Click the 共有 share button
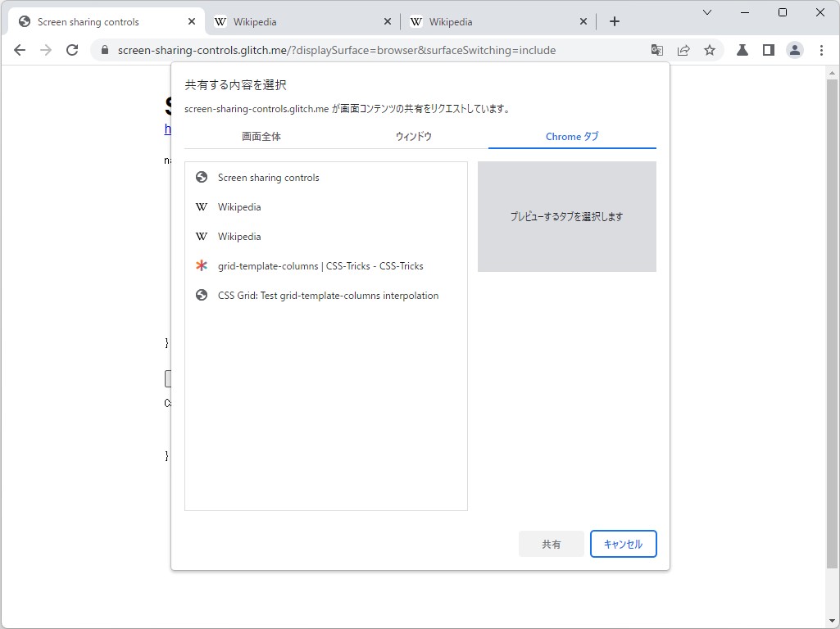 (x=551, y=543)
